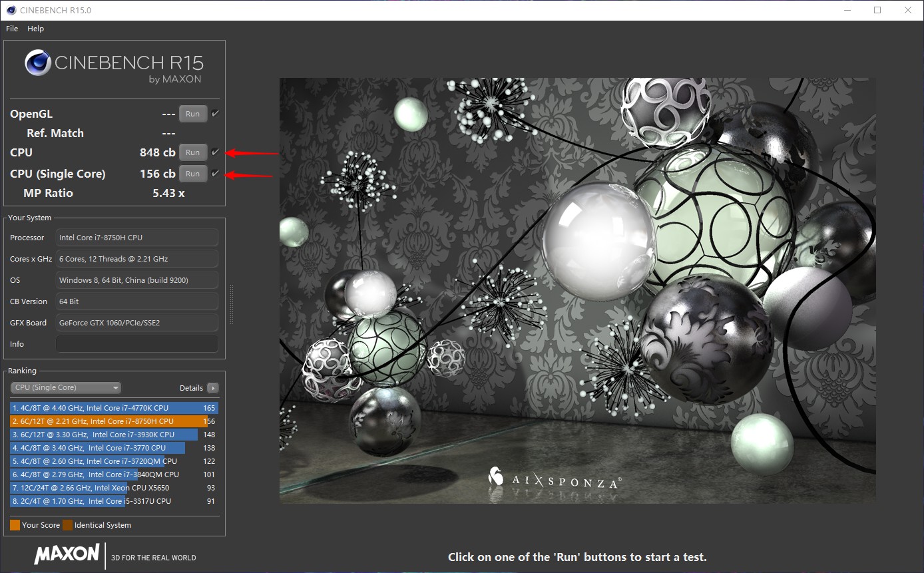Image resolution: width=924 pixels, height=573 pixels.
Task: Open the CPU (Single Core) ranking dropdown
Action: point(66,388)
